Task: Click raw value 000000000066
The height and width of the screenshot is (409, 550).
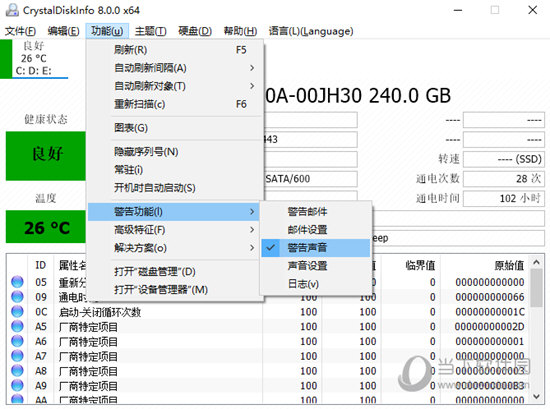Action: (490, 297)
